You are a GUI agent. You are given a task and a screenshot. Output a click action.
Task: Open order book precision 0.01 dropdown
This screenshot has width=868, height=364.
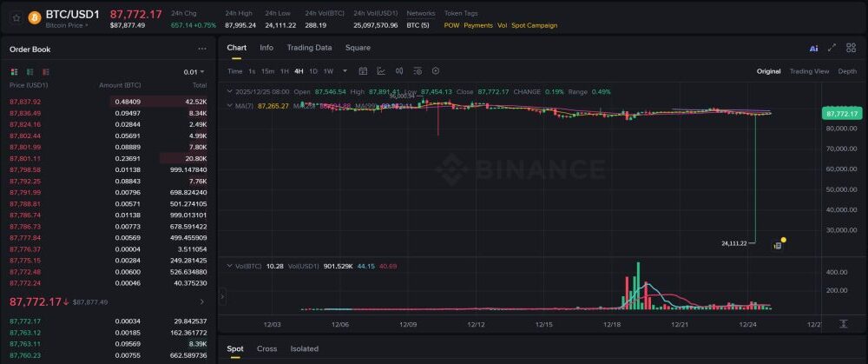[x=194, y=72]
